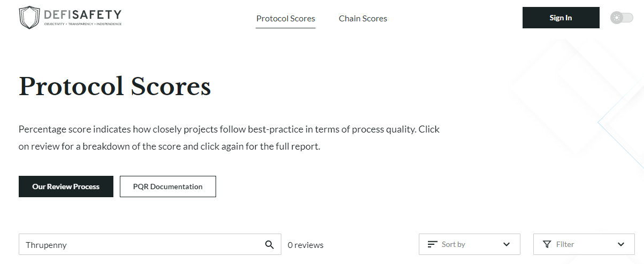Expand the Sort by chevron arrow
The image size is (644, 264).
click(x=507, y=244)
